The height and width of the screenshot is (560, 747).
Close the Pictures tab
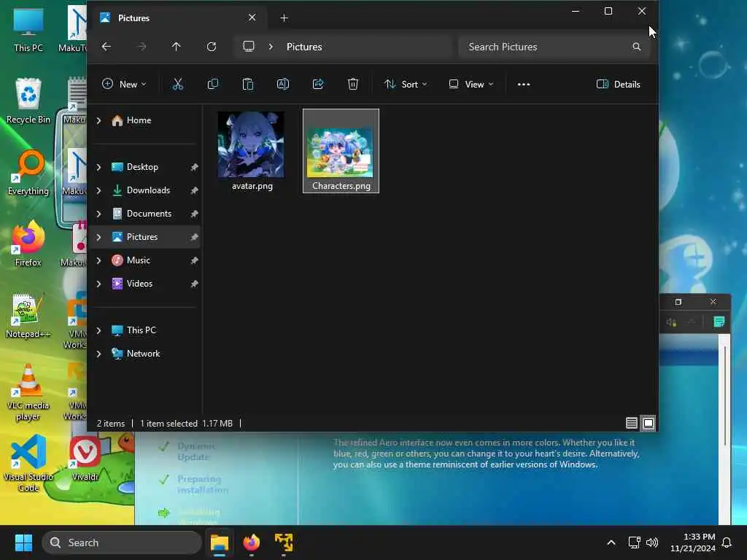pos(252,17)
